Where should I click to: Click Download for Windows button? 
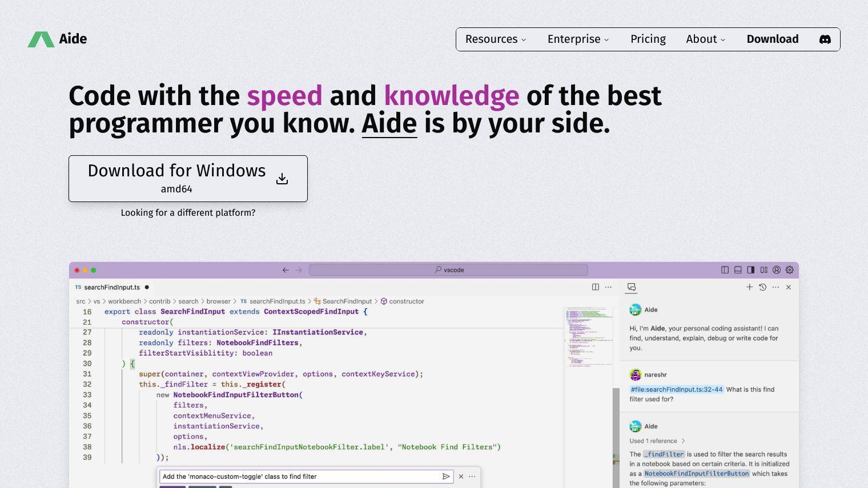click(x=188, y=179)
